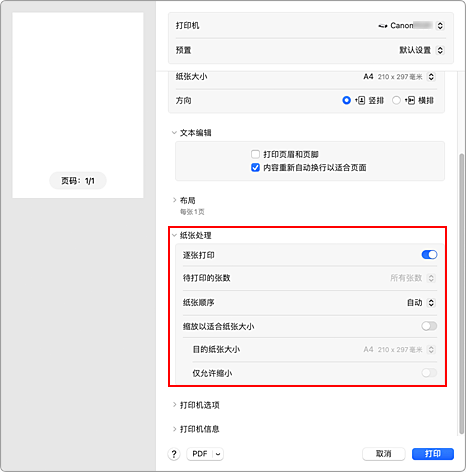Click the 逐张打印 row label
Image resolution: width=466 pixels, height=472 pixels.
coord(199,255)
